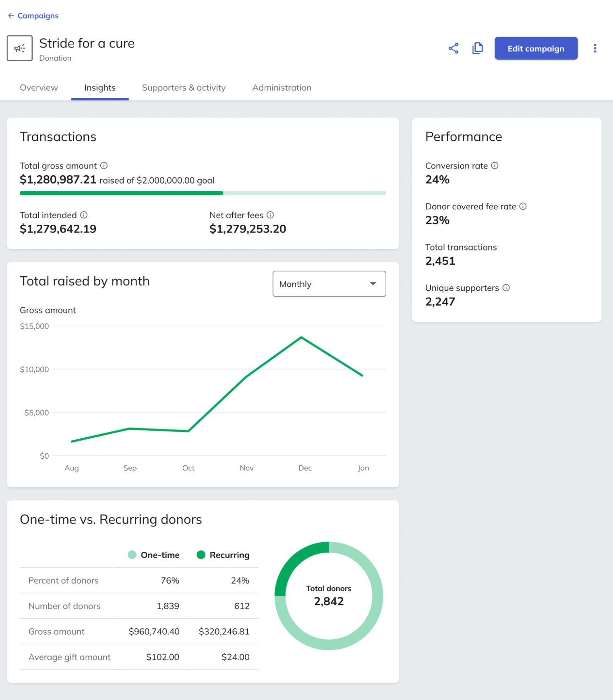Switch to the Overview tab
This screenshot has width=613, height=700.
pyautogui.click(x=39, y=88)
